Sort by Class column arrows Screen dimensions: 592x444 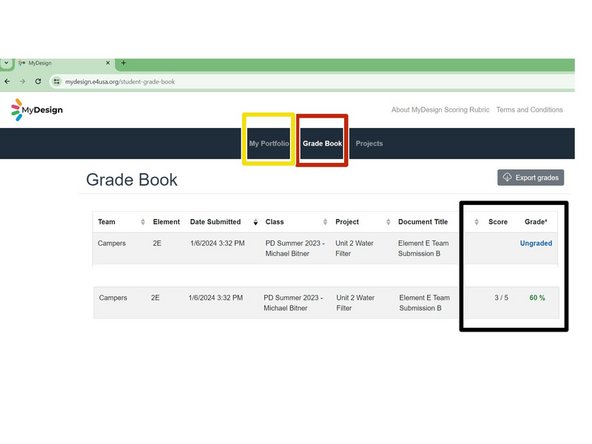[325, 222]
